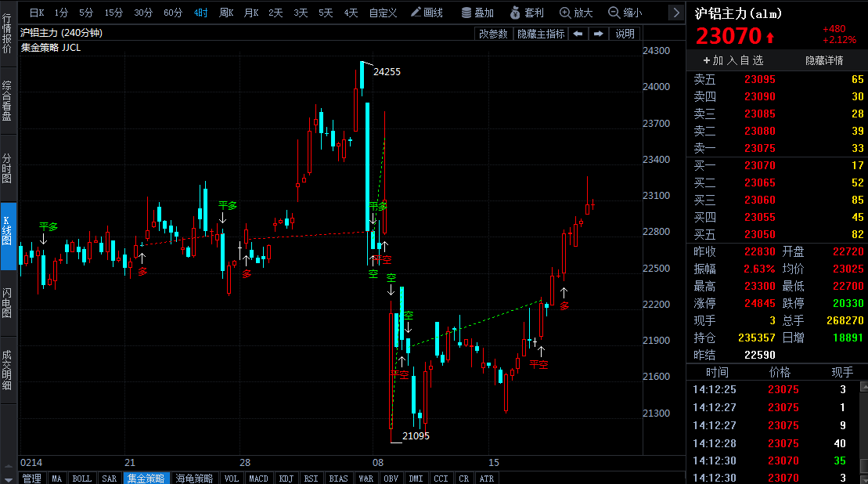The width and height of the screenshot is (868, 484).
Task: Select the MACD indicator tab
Action: [x=258, y=478]
